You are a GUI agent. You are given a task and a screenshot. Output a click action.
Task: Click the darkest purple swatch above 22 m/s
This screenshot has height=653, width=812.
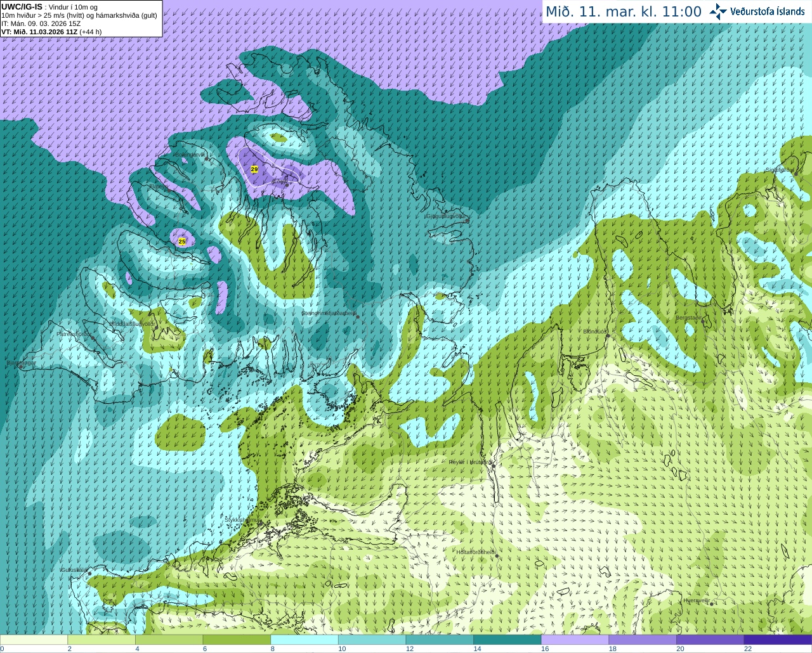pos(778,640)
